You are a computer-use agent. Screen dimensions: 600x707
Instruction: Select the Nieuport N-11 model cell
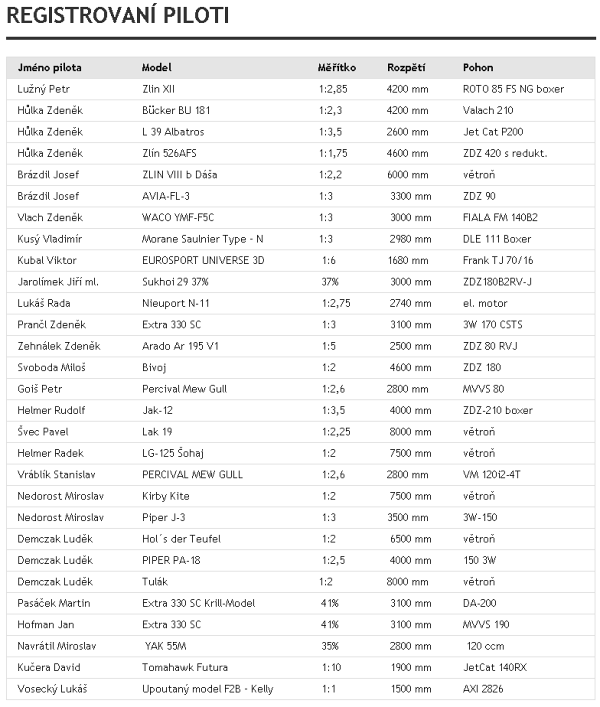coord(175,303)
